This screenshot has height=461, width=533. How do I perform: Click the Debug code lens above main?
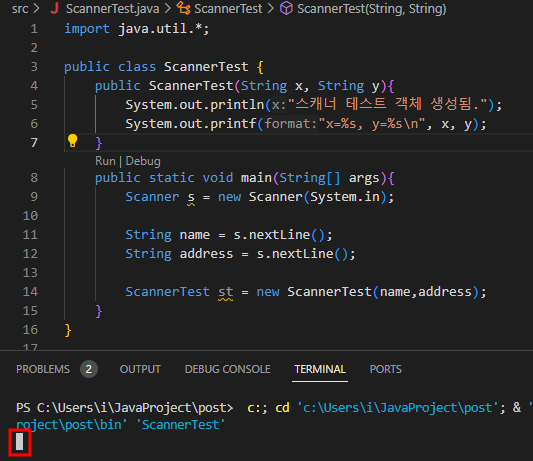[x=143, y=161]
